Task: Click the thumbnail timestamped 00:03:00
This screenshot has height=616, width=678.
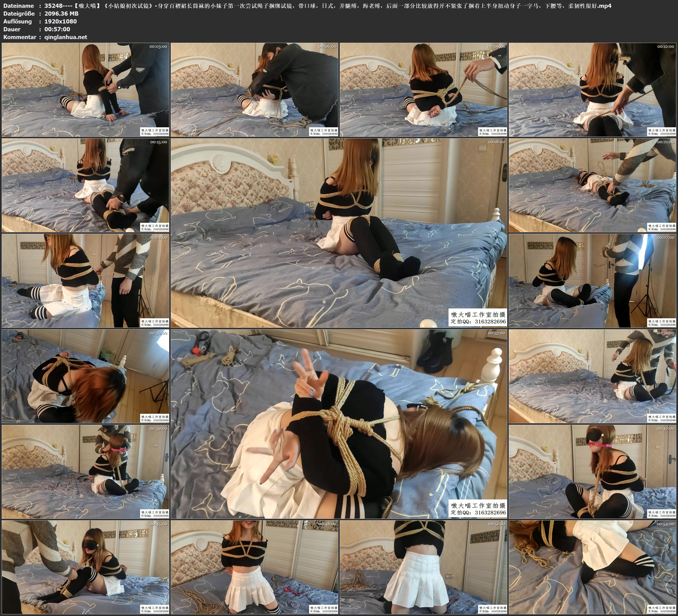Action: [85, 90]
